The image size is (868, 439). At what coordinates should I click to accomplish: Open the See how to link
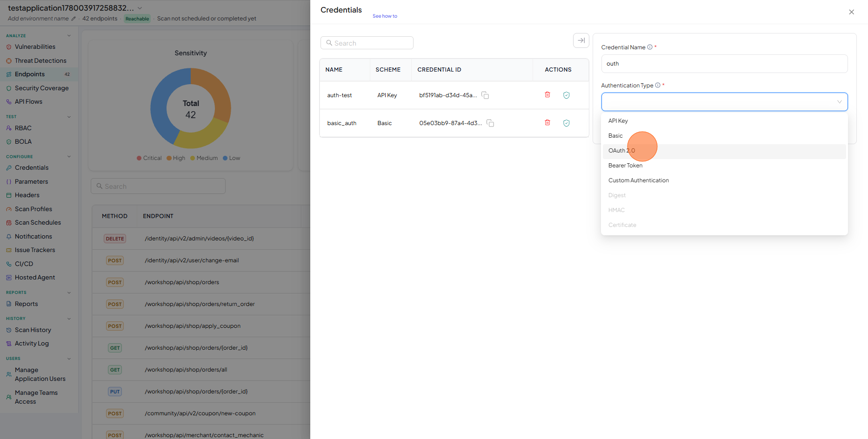385,16
